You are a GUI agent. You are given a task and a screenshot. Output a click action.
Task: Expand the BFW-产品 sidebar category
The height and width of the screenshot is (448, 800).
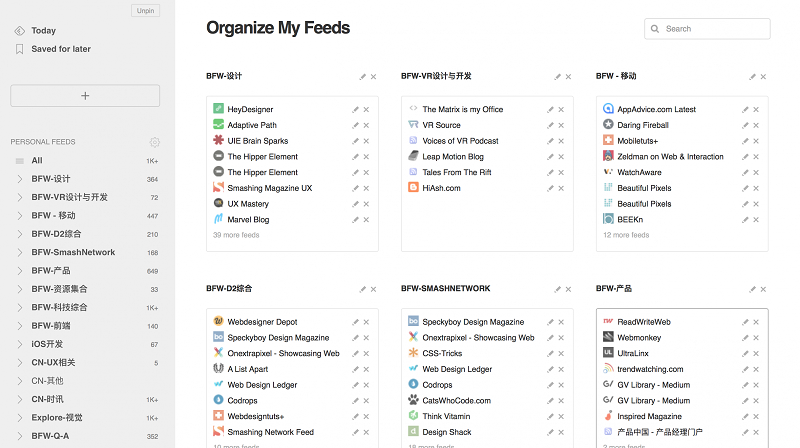tap(19, 270)
